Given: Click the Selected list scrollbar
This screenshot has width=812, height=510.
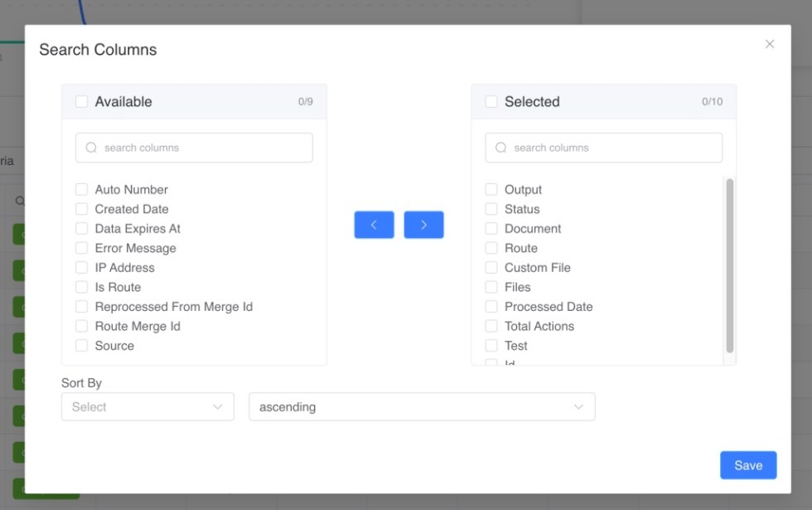Looking at the screenshot, I should (x=730, y=265).
